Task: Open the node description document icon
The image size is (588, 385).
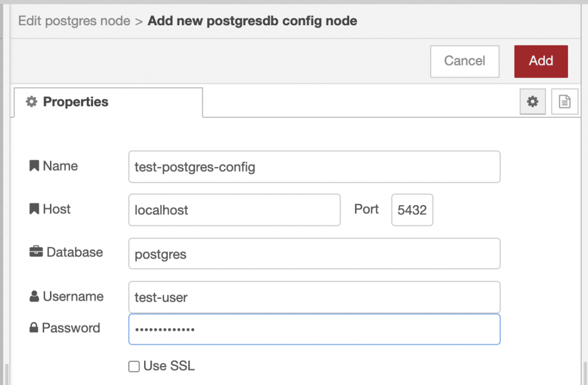Action: point(564,102)
